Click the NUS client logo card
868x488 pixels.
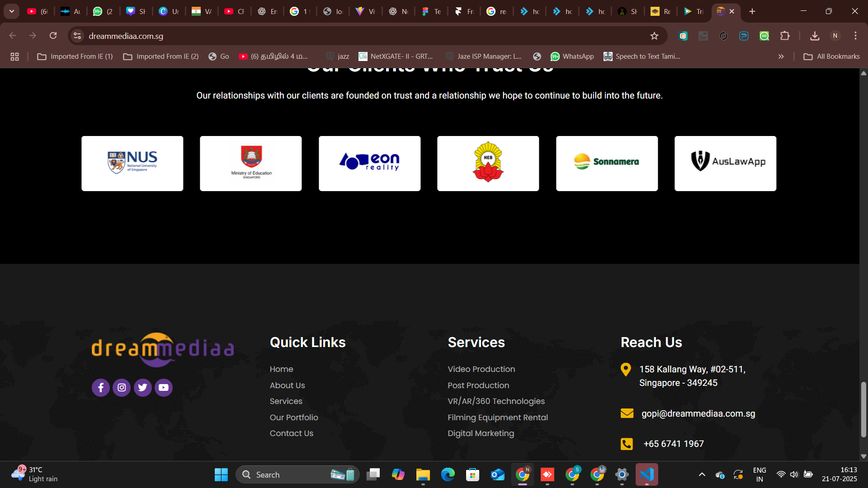tap(132, 164)
